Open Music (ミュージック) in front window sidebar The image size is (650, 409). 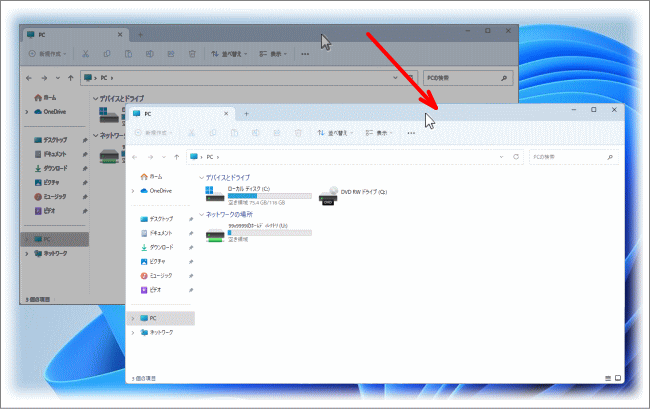click(156, 276)
